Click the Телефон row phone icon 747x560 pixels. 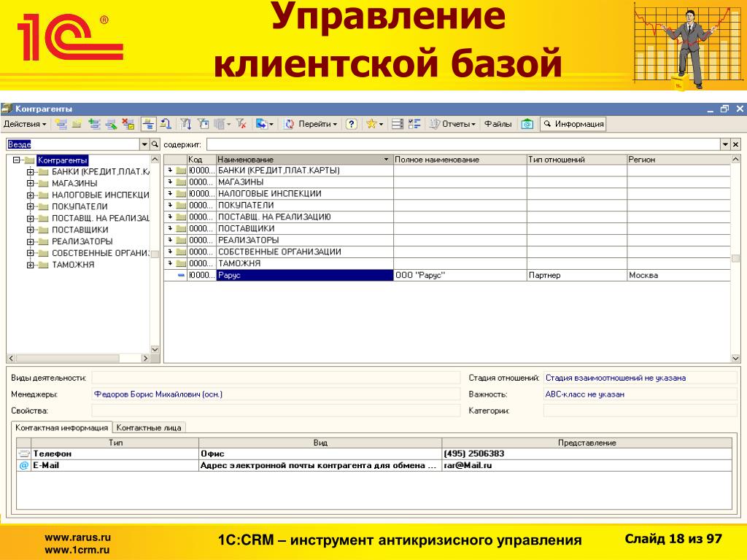(x=24, y=454)
